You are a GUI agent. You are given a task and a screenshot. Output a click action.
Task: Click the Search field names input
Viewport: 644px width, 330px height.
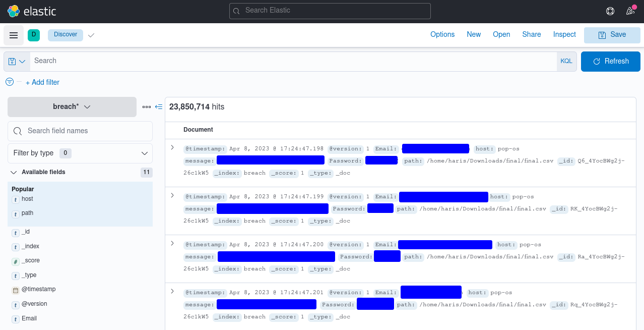pyautogui.click(x=80, y=131)
